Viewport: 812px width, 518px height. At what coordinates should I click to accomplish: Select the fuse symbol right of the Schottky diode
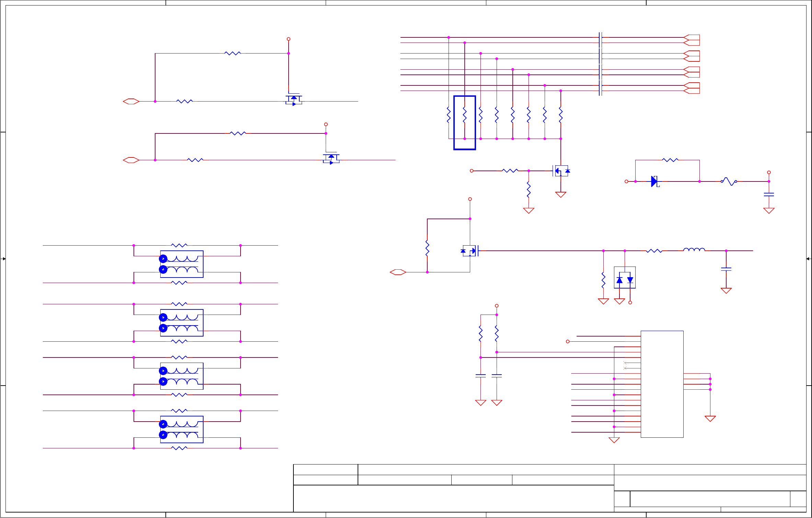[x=729, y=181]
